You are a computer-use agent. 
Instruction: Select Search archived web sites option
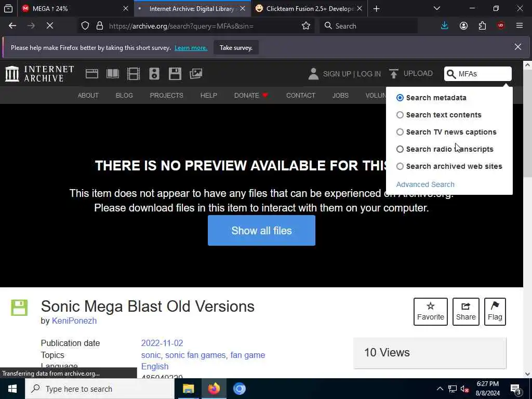click(x=400, y=166)
